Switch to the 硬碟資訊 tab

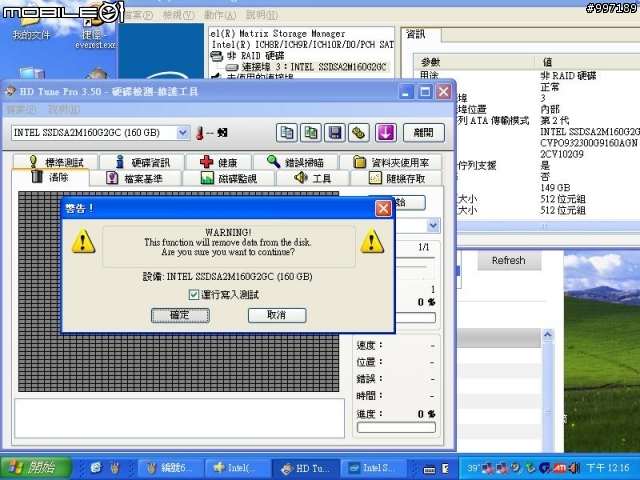(142, 162)
